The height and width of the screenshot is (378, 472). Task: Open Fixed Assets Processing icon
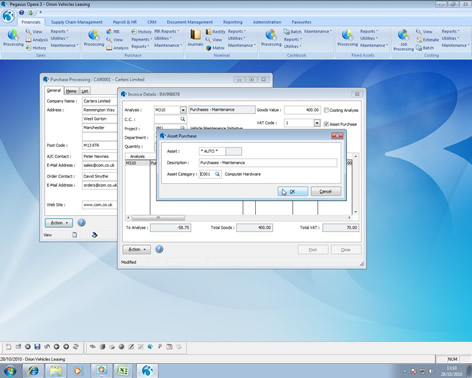click(347, 38)
